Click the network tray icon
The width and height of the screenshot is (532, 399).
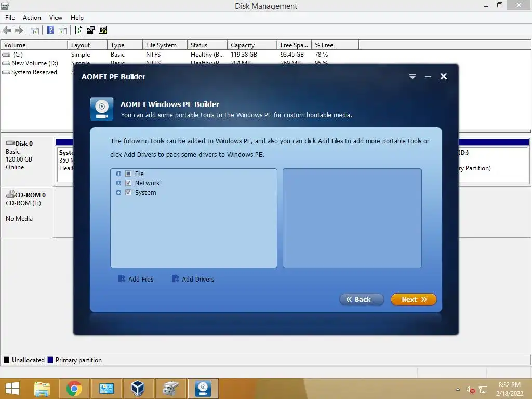(483, 390)
